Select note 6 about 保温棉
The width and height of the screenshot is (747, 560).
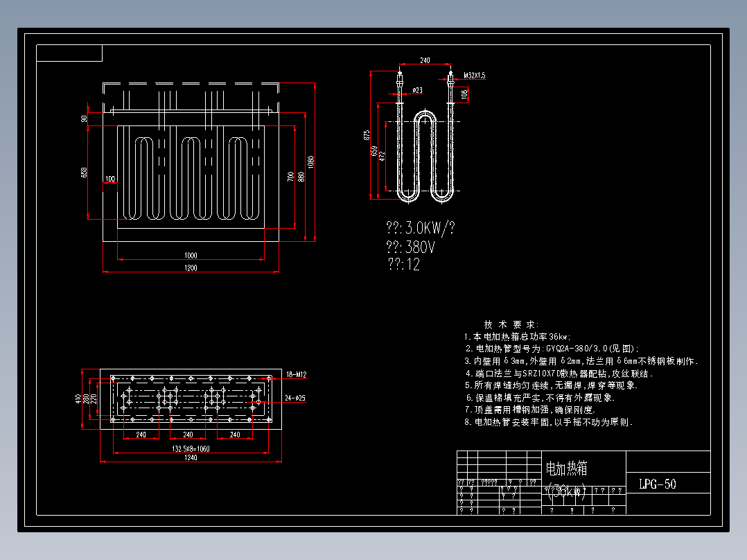[541, 398]
